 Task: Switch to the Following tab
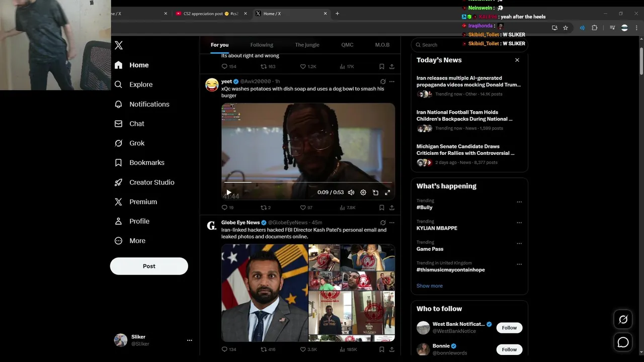(x=262, y=45)
